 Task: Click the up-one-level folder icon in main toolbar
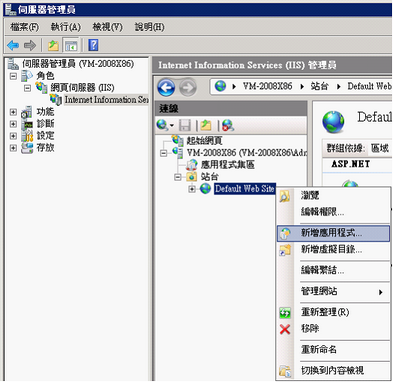(x=53, y=45)
